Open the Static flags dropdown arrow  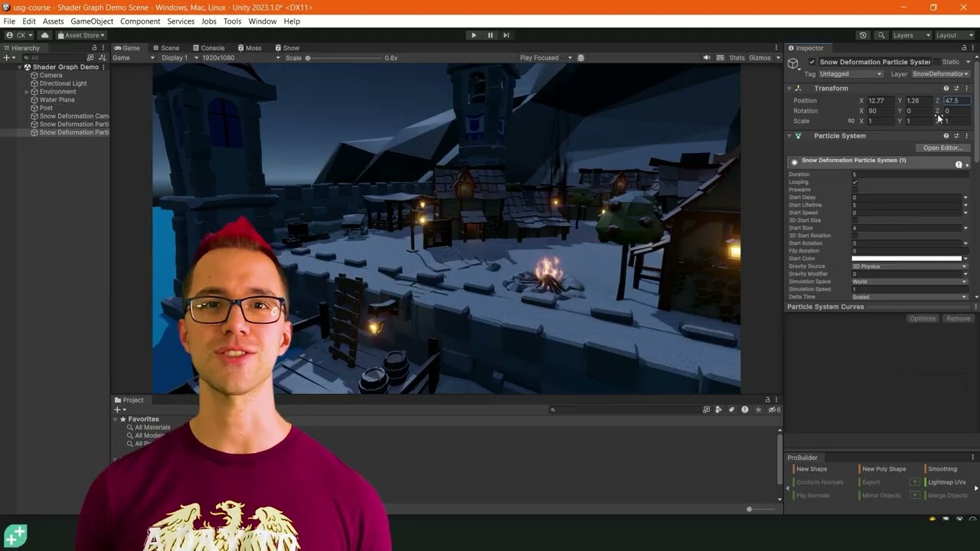(968, 62)
